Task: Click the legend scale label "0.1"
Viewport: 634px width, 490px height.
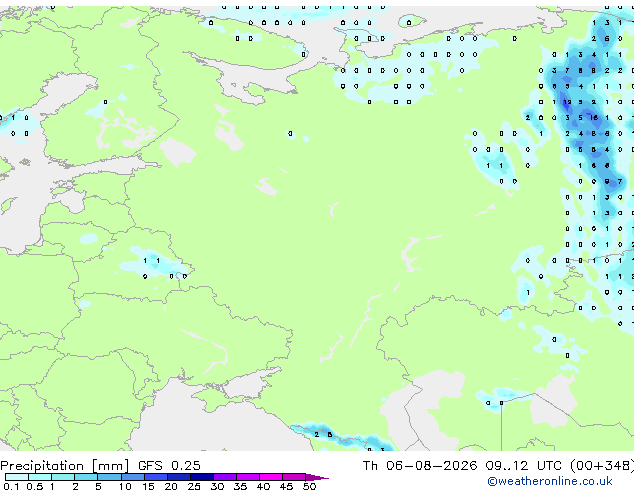Action: [11, 486]
